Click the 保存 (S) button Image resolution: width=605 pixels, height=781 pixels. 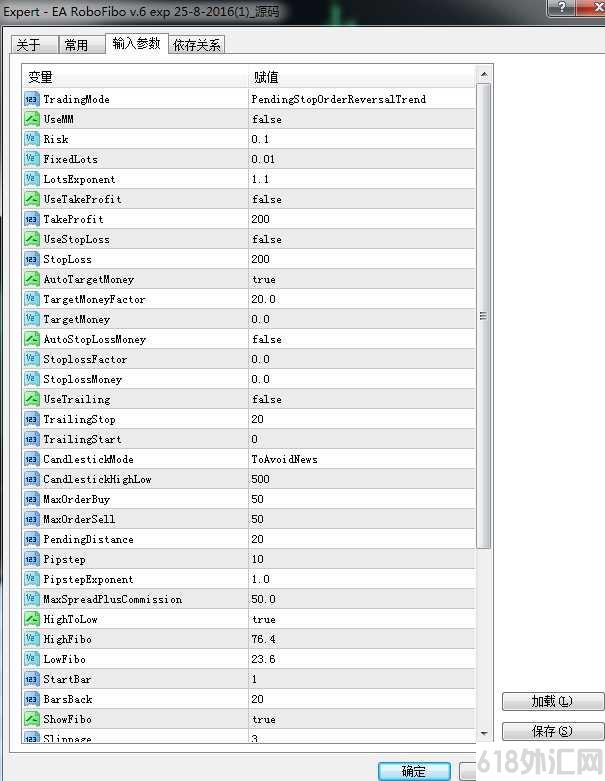coord(553,731)
